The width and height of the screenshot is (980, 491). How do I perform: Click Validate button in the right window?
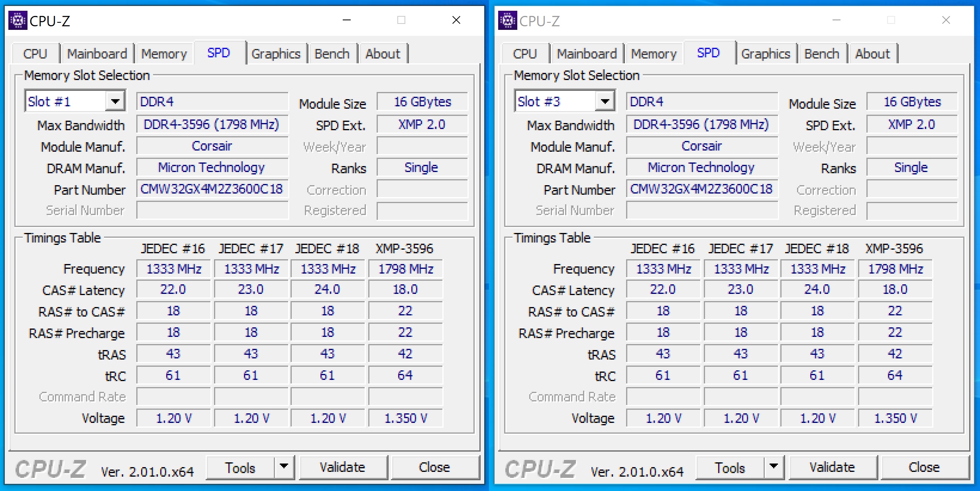(833, 468)
